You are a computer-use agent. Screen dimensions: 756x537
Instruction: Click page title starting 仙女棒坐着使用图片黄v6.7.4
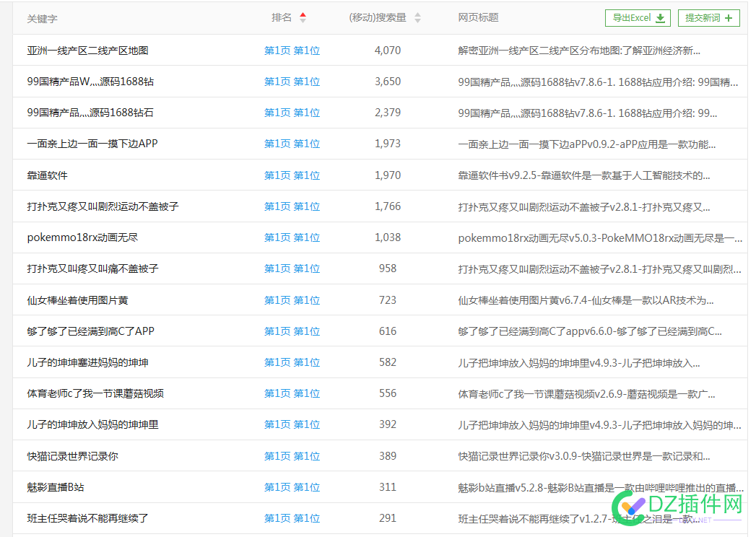(586, 300)
